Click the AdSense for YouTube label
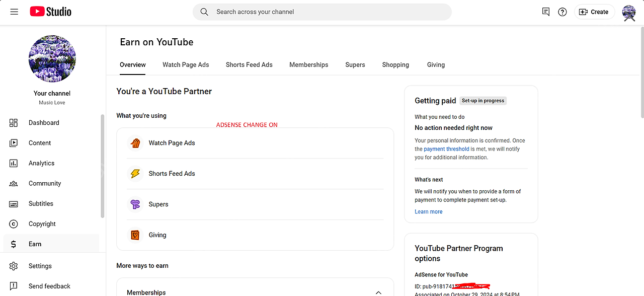 pos(441,275)
